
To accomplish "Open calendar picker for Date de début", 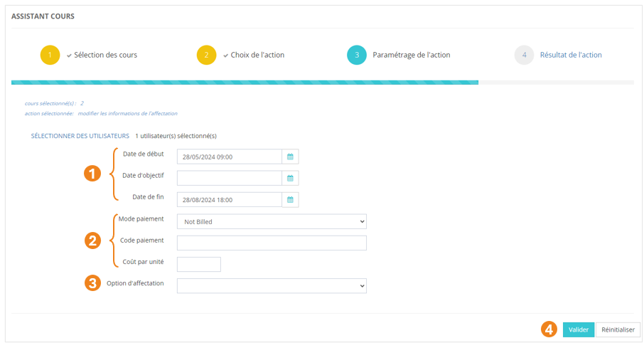I will tap(290, 157).
